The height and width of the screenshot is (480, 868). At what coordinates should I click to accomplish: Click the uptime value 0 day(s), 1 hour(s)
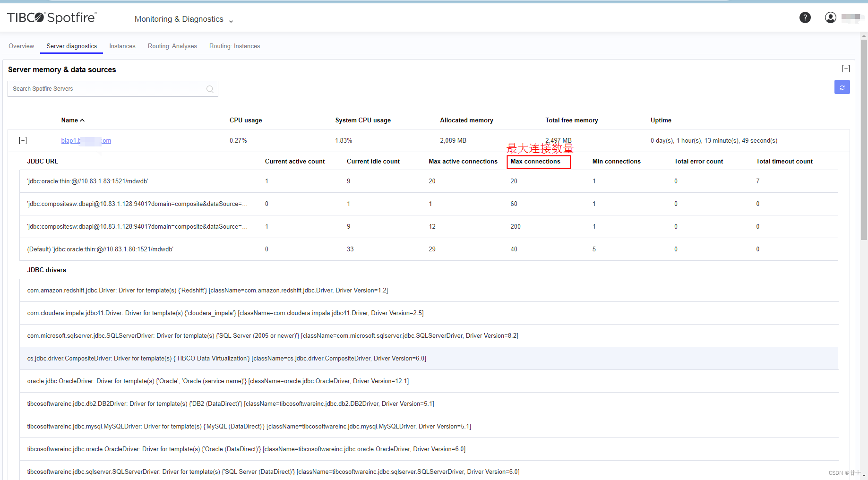pos(714,141)
